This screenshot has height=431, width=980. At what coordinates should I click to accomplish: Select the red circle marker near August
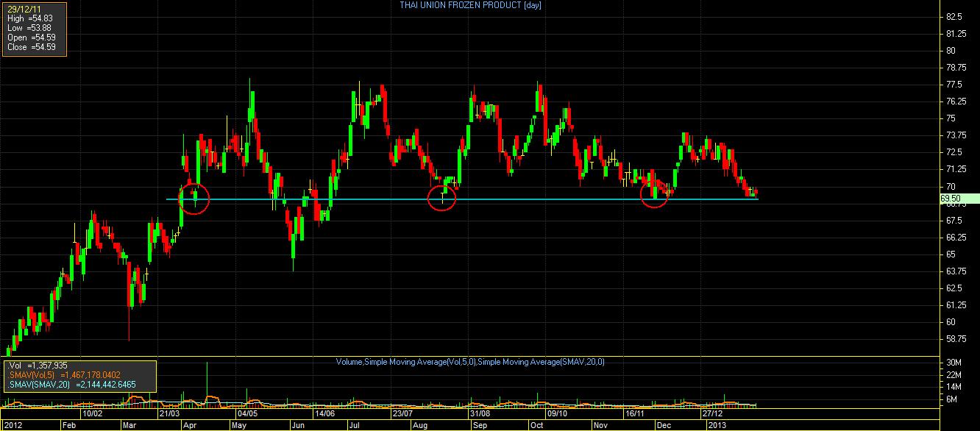pyautogui.click(x=441, y=199)
